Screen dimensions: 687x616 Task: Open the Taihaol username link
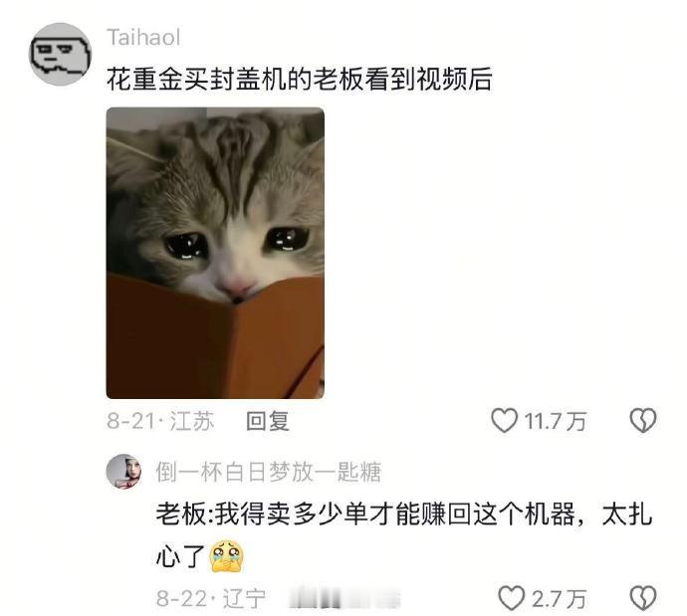coord(143,37)
